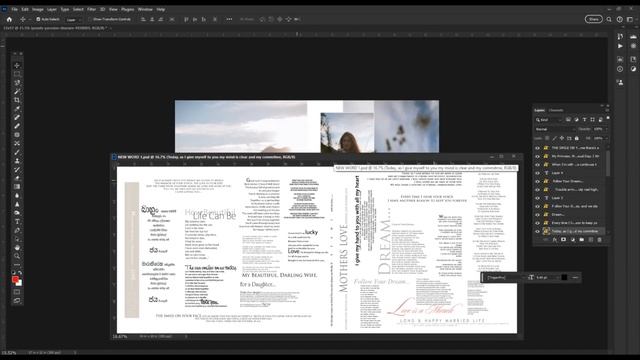
Task: Select the Zoom tool
Action: pyautogui.click(x=17, y=256)
